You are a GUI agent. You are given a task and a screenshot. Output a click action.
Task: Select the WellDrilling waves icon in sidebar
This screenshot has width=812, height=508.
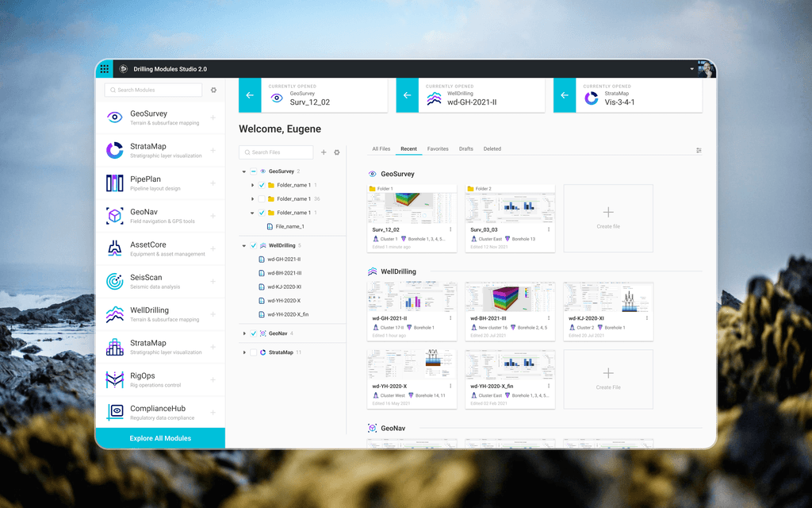pyautogui.click(x=114, y=314)
